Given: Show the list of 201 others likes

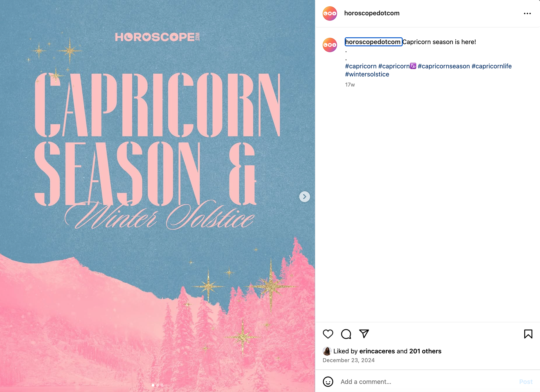Looking at the screenshot, I should (425, 351).
